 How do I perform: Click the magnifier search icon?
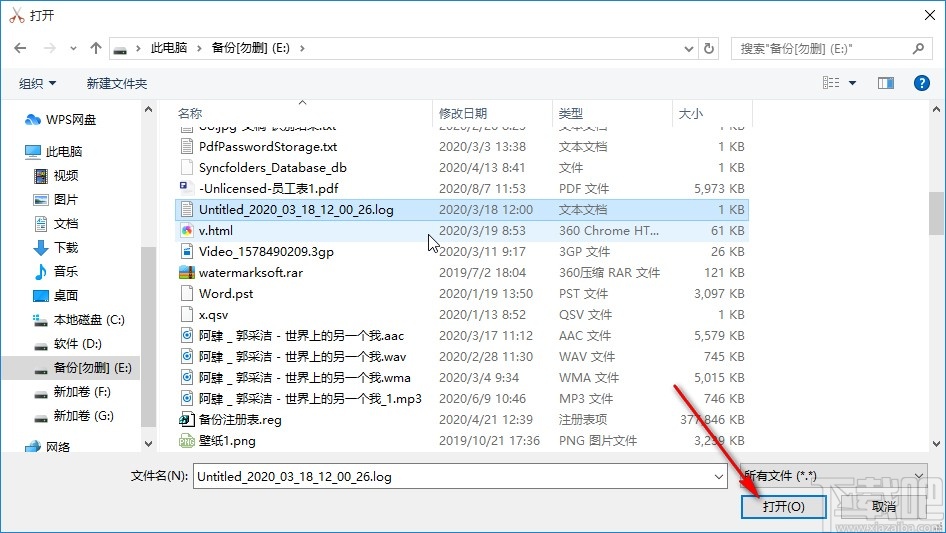coord(918,48)
